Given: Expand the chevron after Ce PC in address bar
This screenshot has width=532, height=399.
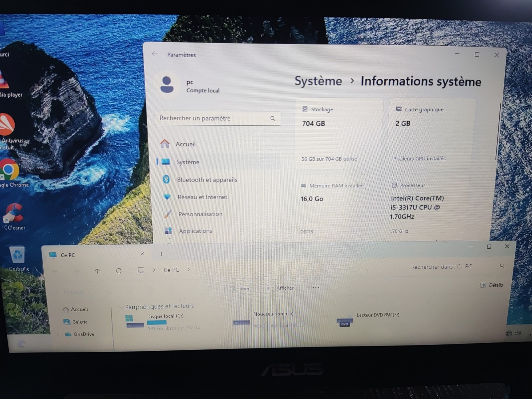Looking at the screenshot, I should [x=189, y=270].
